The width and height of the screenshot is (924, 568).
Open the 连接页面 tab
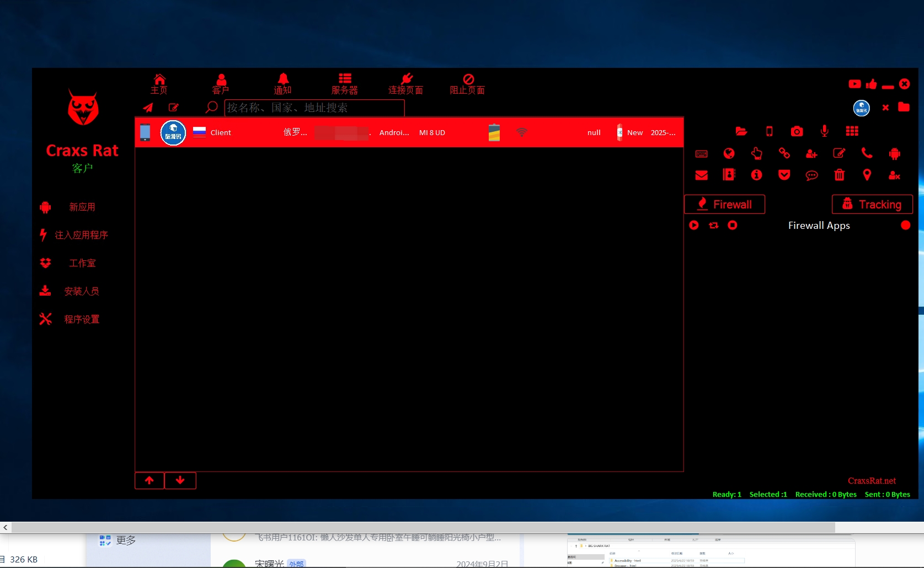(x=406, y=84)
